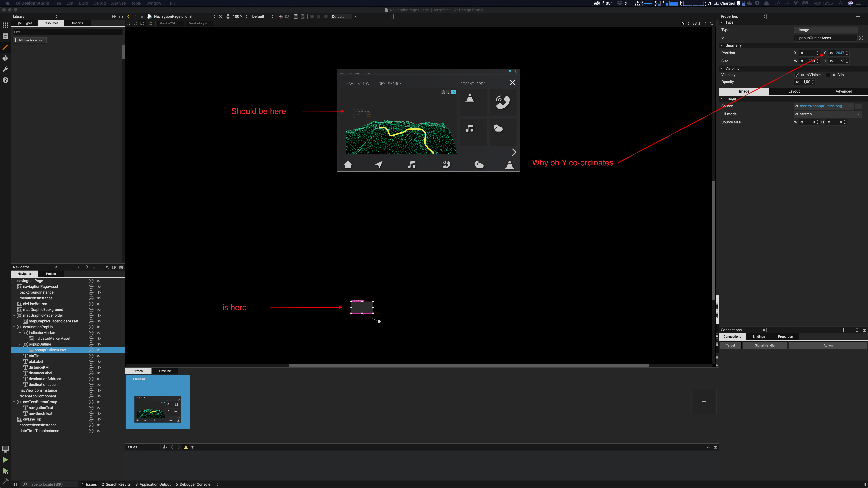
Task: Reset the form editor view
Action: point(712,23)
